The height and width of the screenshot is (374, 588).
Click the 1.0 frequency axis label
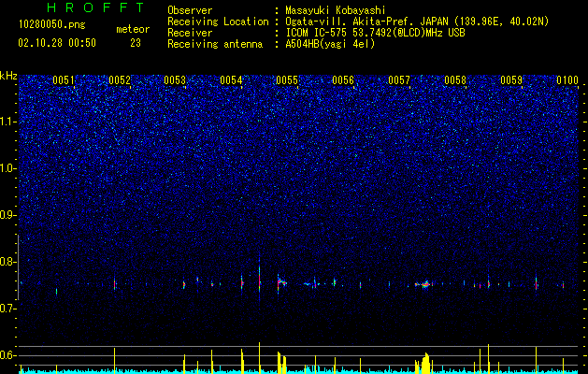pyautogui.click(x=7, y=168)
